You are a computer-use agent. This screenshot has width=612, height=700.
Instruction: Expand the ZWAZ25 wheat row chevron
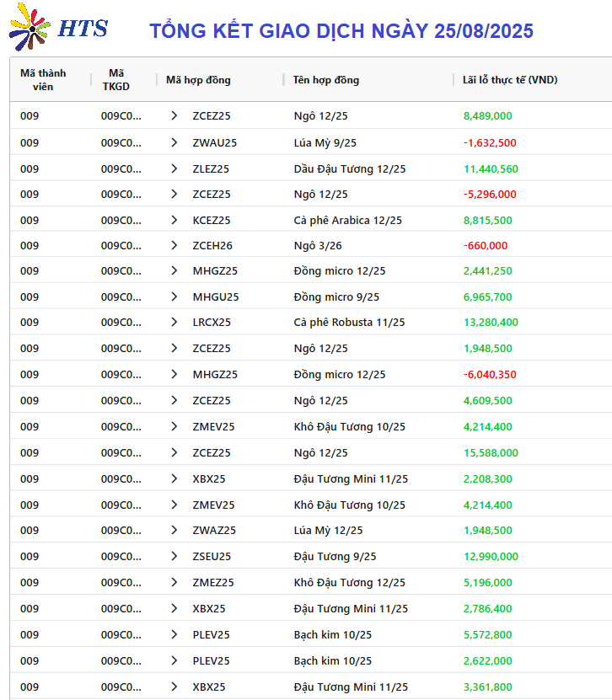pos(174,531)
